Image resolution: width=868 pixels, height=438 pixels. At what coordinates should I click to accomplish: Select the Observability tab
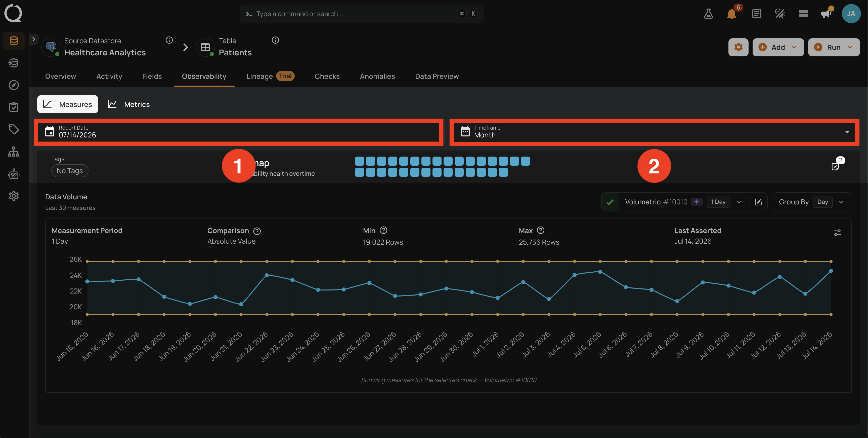pos(204,76)
